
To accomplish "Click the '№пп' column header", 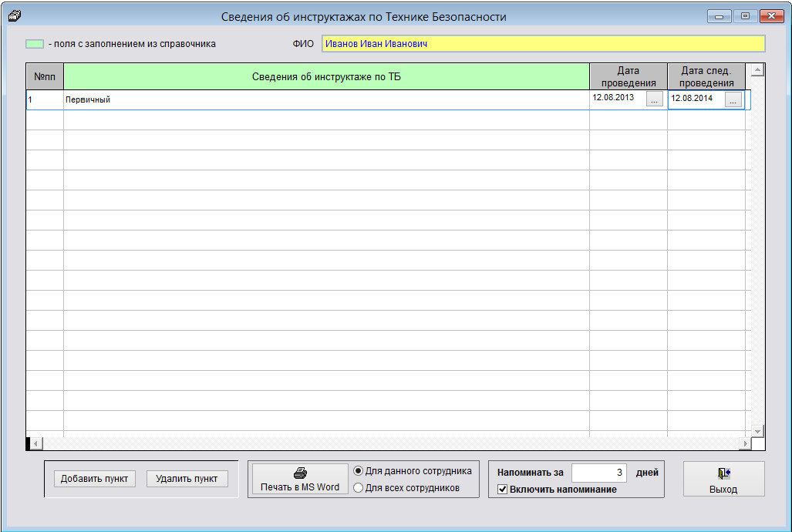I will [x=45, y=77].
